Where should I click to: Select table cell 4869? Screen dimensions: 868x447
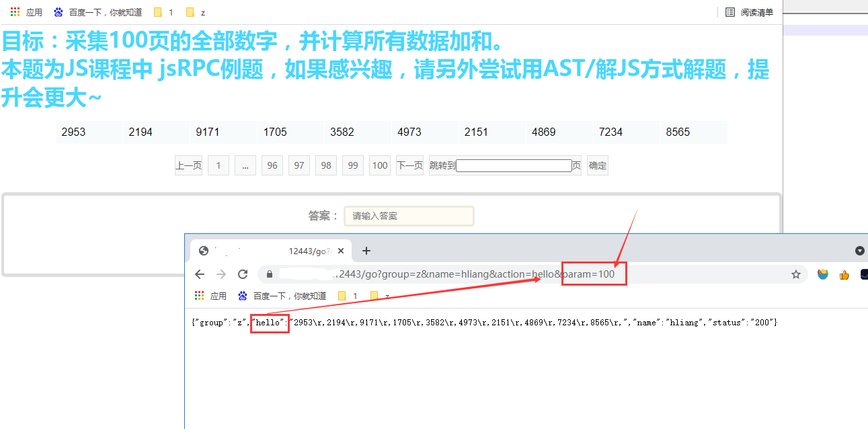(560, 132)
